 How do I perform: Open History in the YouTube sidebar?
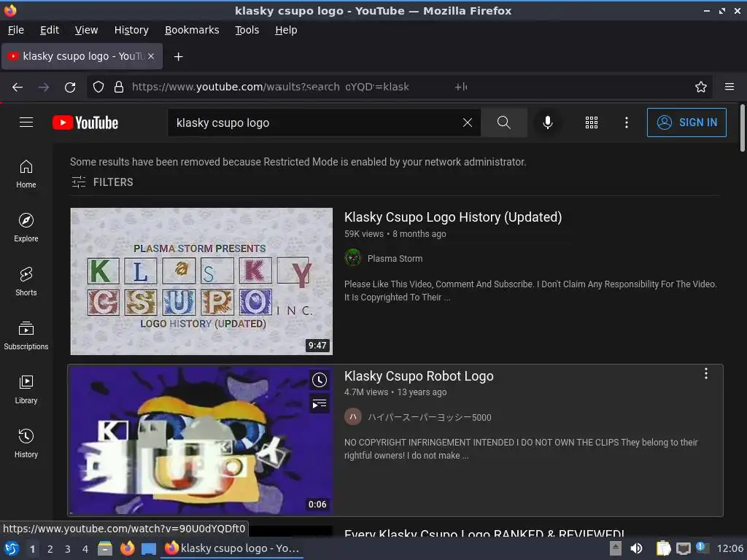(x=26, y=444)
